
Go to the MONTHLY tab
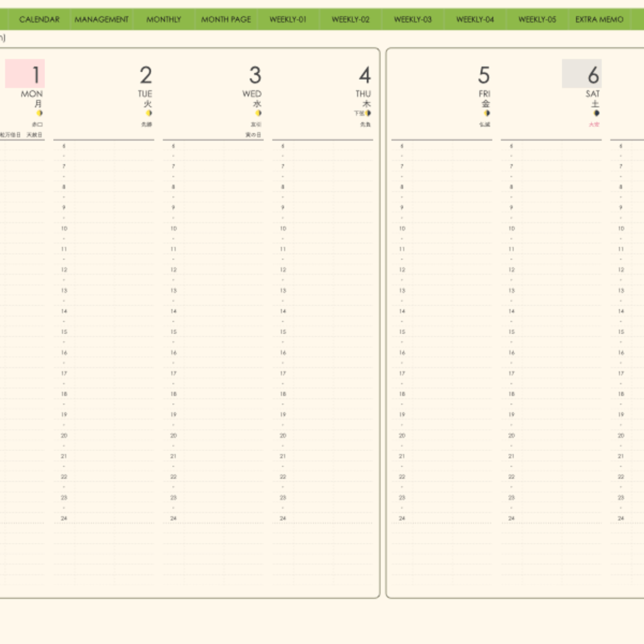coord(164,20)
